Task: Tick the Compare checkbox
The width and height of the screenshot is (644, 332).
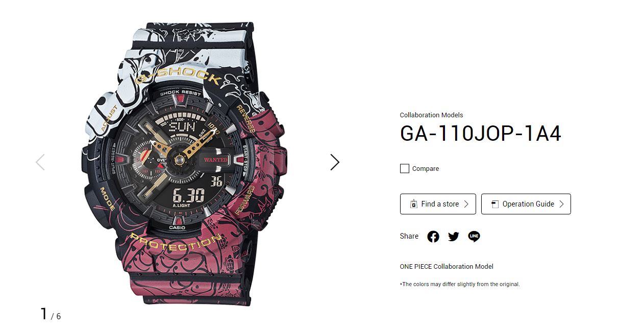Action: 405,168
